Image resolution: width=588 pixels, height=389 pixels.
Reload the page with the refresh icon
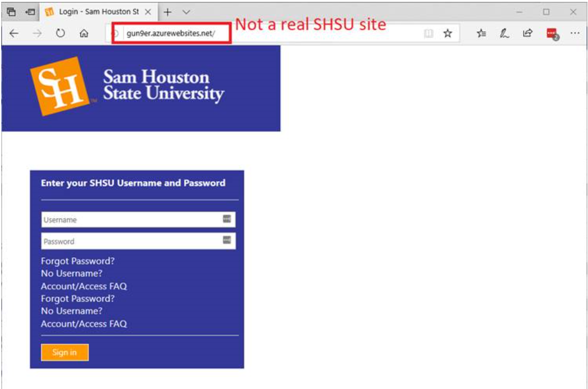point(60,33)
